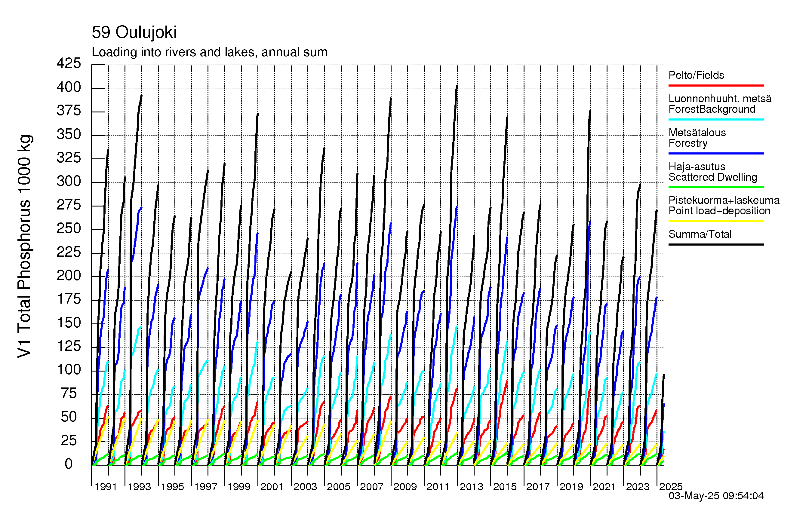Click the y-axis value 175
This screenshot has height=511, width=812.
pyautogui.click(x=69, y=299)
